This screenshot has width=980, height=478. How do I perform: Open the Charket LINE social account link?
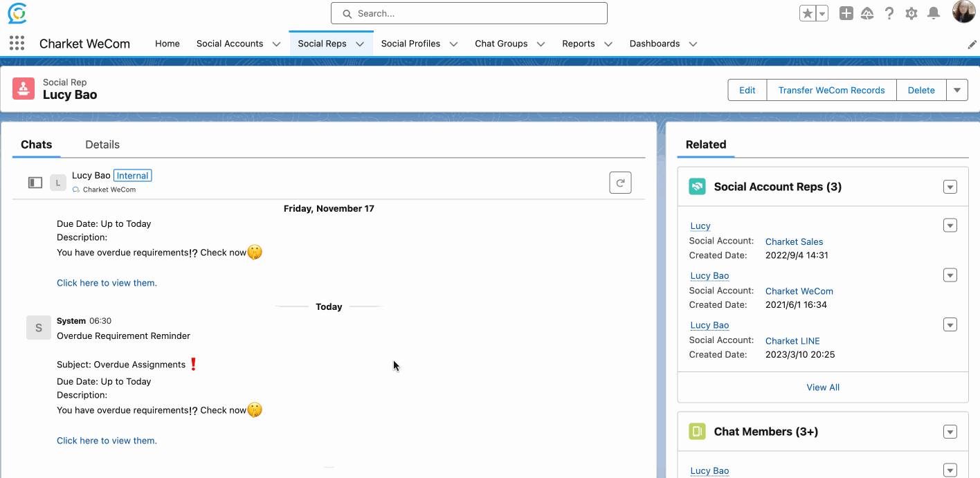(792, 341)
